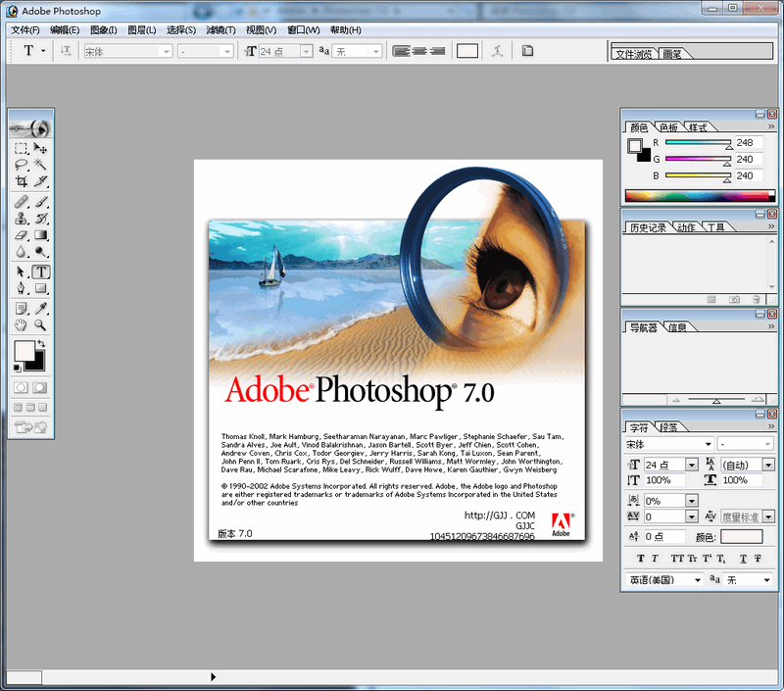Switch to the 段落 tab
The height and width of the screenshot is (691, 784).
tap(670, 427)
